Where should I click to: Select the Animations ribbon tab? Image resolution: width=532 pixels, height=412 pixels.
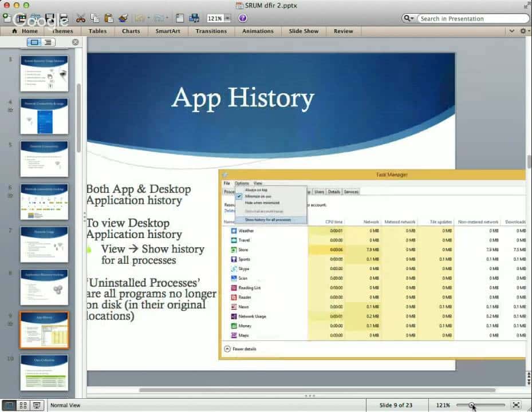click(x=258, y=31)
